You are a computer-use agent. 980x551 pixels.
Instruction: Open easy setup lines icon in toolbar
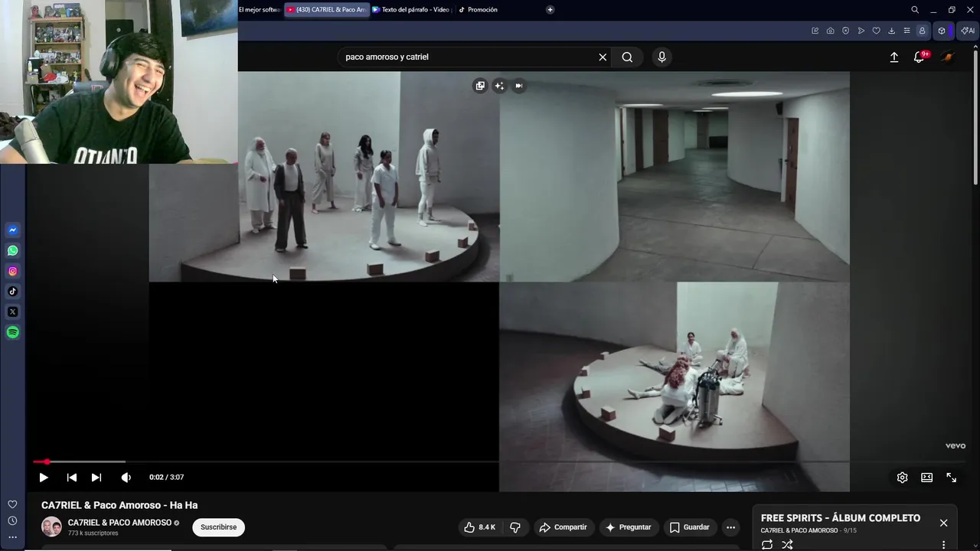point(906,31)
